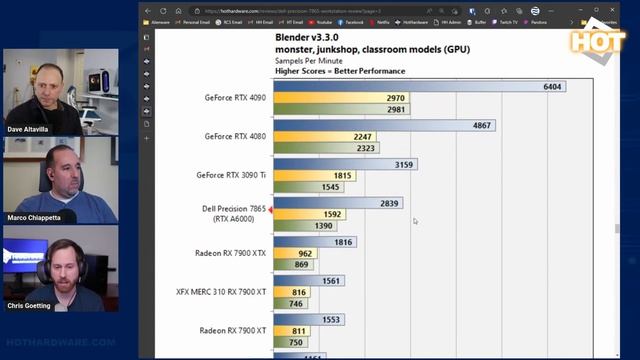
Task: Expand the bookmarks bar overflow chevron
Action: tap(571, 22)
